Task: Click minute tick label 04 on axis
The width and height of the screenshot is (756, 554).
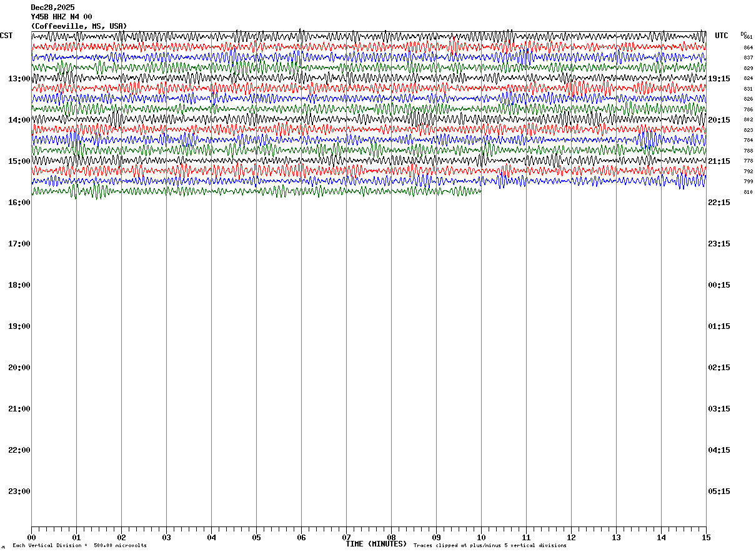Action: (x=211, y=538)
